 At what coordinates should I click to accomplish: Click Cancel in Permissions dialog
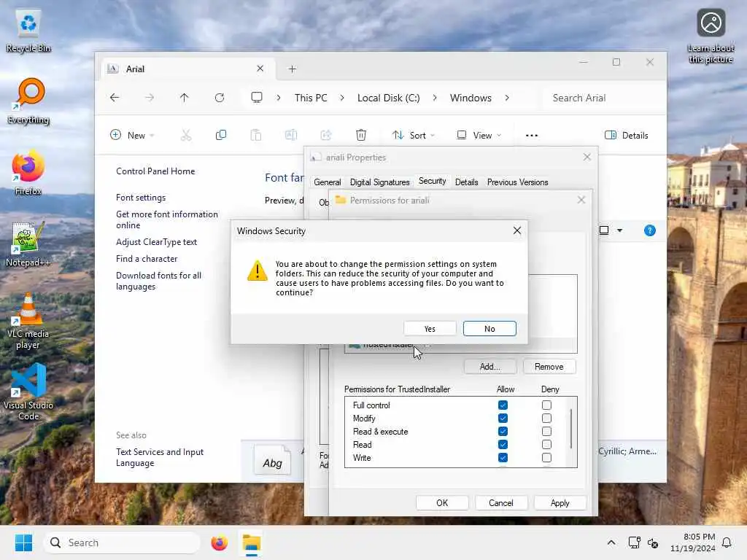(500, 503)
